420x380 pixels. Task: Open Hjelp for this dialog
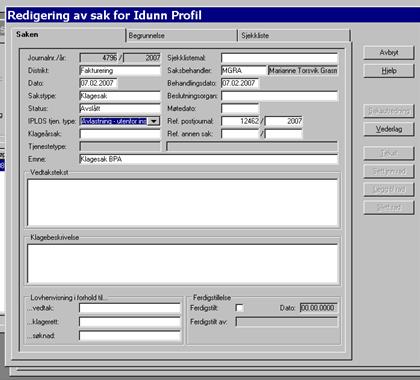[x=389, y=71]
